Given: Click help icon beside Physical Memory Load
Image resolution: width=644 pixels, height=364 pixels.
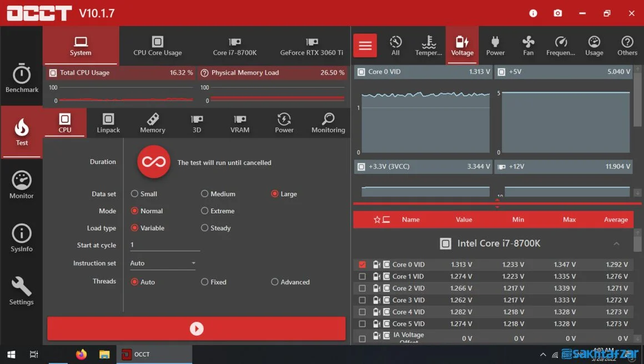Looking at the screenshot, I should point(204,73).
